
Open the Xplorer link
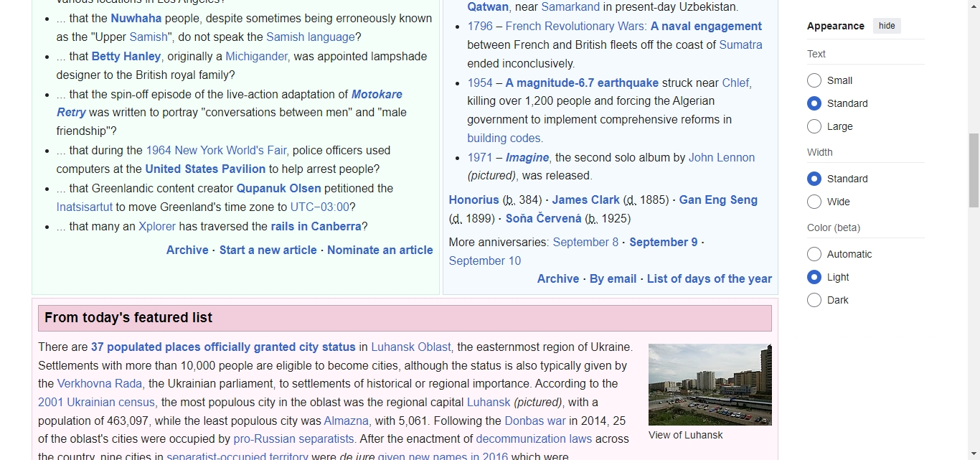pos(157,226)
